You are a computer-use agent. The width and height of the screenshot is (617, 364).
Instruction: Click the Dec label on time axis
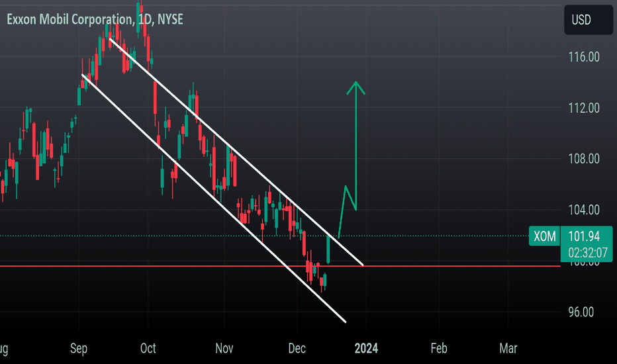point(297,348)
